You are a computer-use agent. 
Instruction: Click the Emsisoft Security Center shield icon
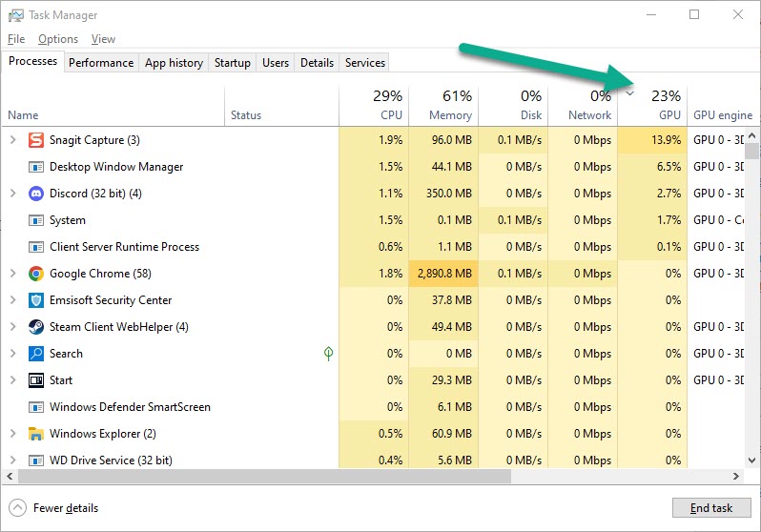point(36,300)
